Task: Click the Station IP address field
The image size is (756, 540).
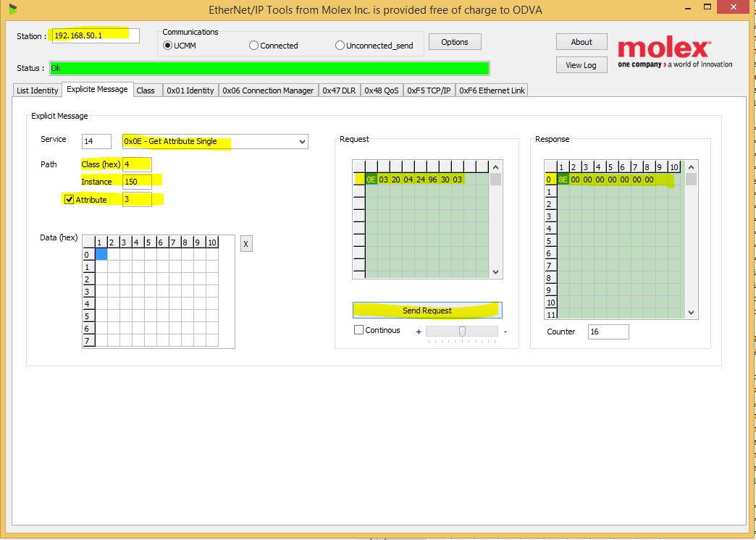Action: coord(96,35)
